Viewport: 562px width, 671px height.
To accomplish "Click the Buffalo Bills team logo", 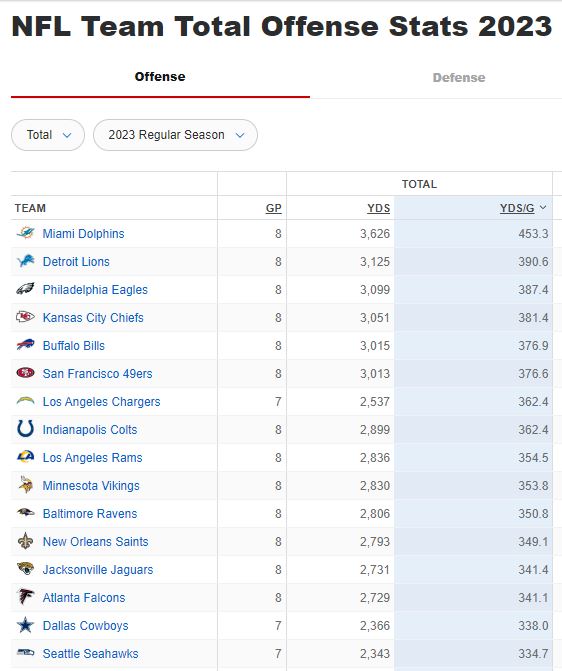I will [x=25, y=345].
